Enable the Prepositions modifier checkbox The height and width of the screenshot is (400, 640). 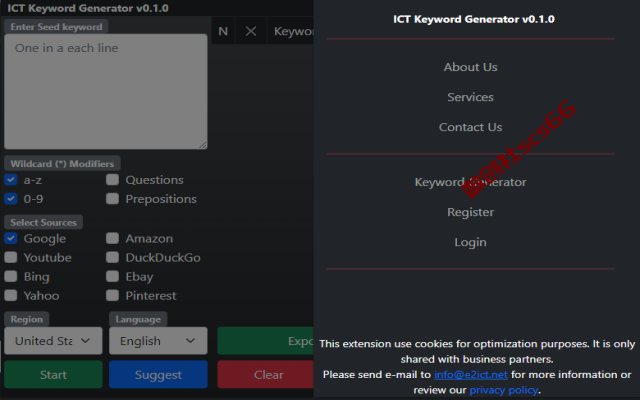point(112,199)
